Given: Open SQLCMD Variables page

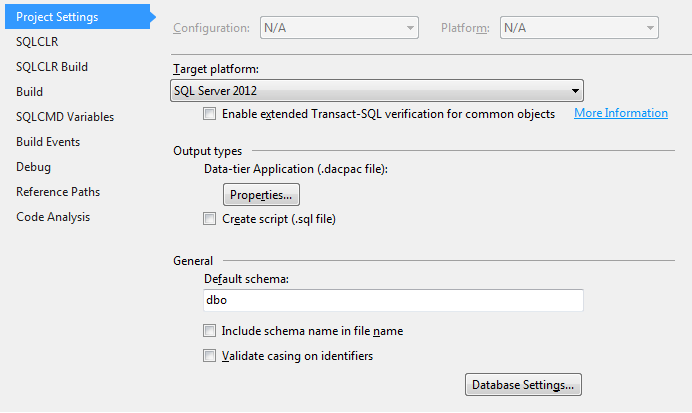Looking at the screenshot, I should (x=65, y=117).
